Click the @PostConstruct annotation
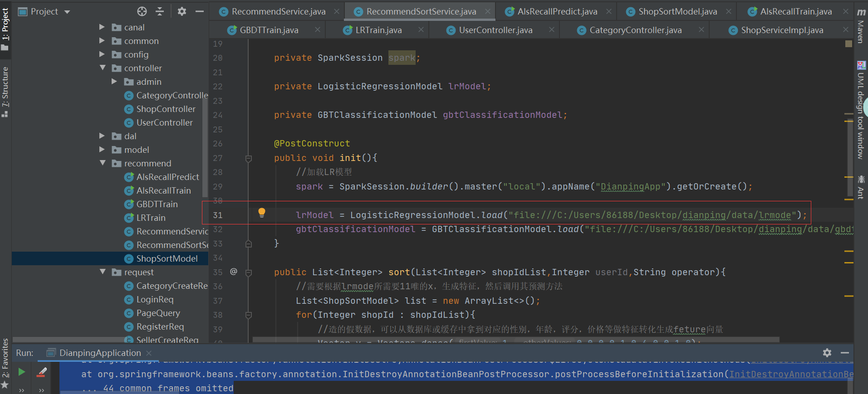 312,143
